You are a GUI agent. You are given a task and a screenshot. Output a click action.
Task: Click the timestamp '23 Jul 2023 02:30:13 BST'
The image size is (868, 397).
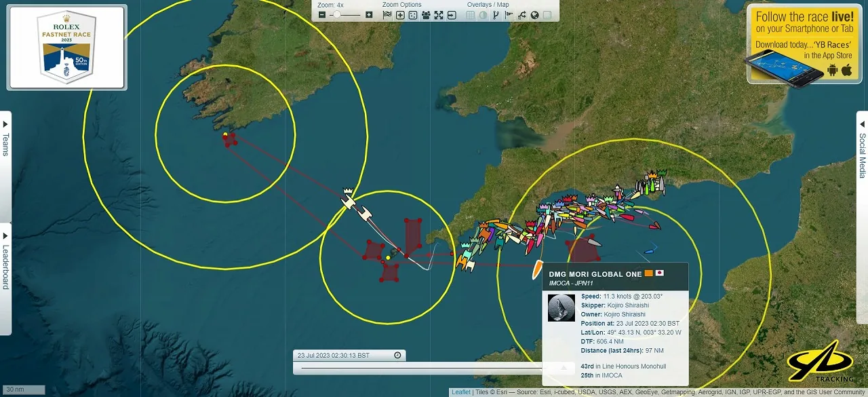point(334,355)
